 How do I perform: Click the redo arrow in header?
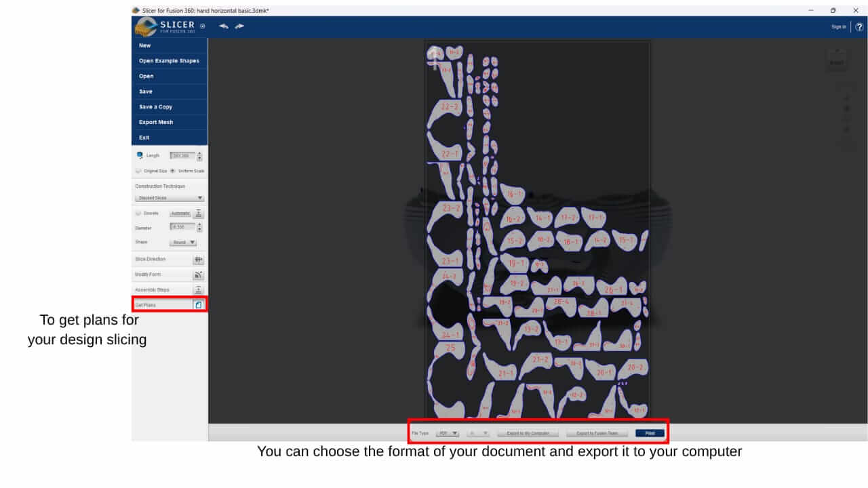pos(239,26)
